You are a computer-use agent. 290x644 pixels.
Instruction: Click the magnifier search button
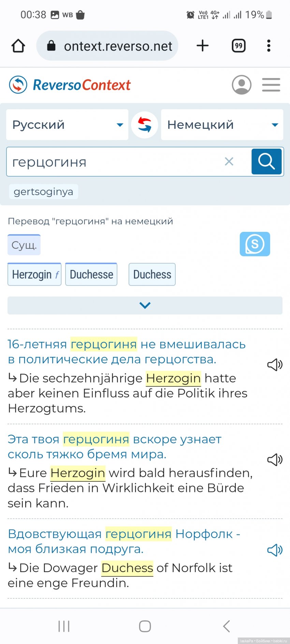pos(266,162)
